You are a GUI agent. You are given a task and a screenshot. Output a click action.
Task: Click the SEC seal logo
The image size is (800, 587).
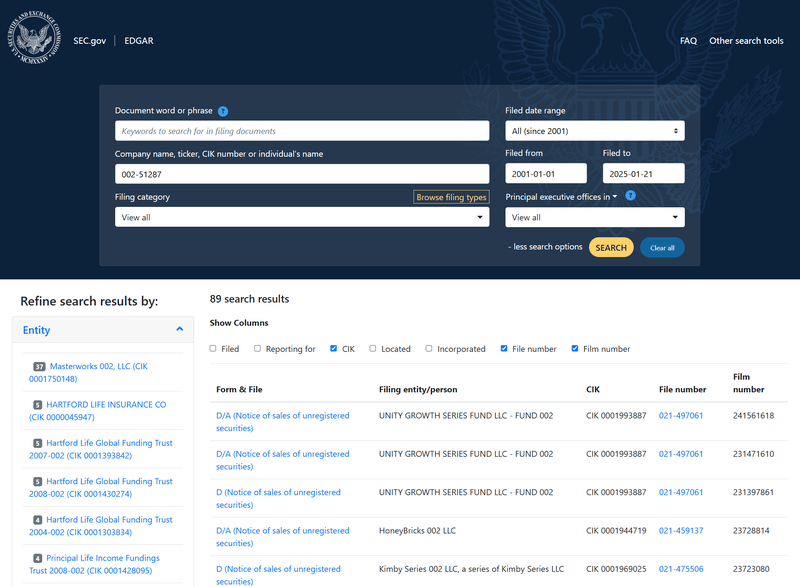click(34, 38)
